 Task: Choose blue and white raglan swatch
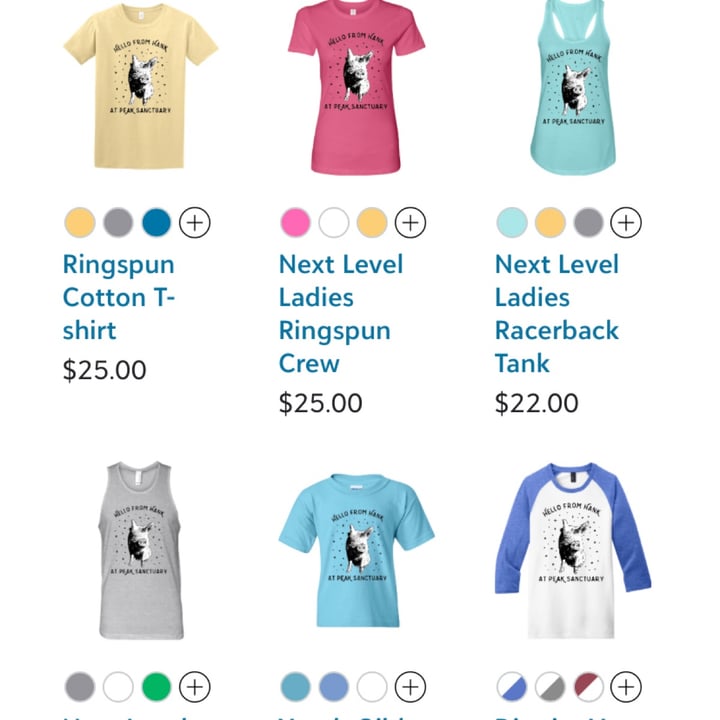(512, 687)
